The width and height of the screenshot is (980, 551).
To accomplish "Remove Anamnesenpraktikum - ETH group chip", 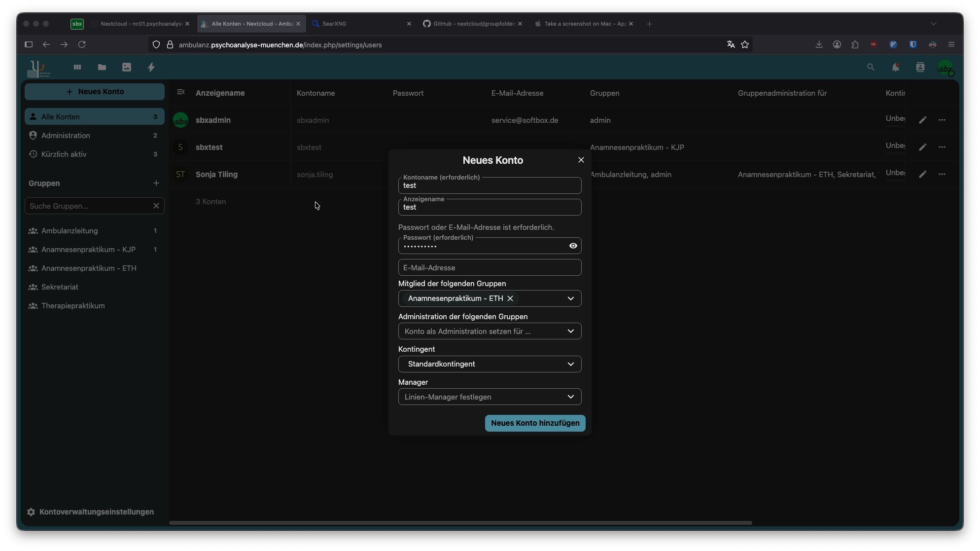I will tap(510, 298).
